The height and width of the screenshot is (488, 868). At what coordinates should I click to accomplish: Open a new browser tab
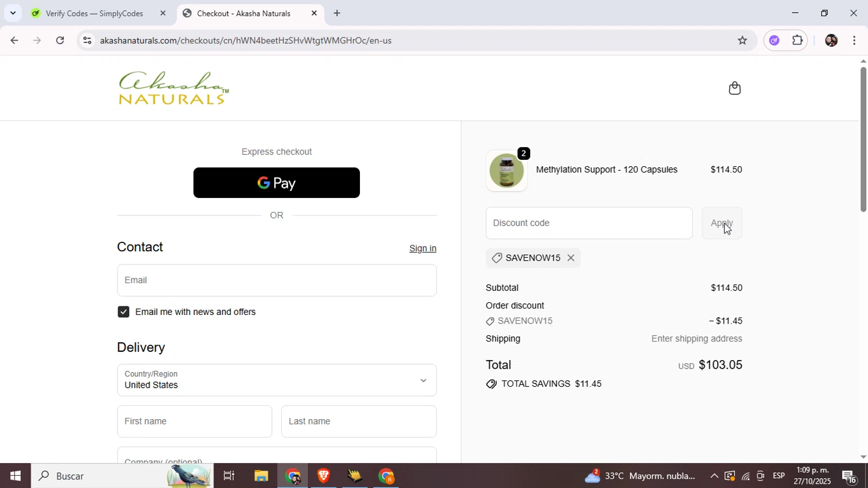[337, 13]
